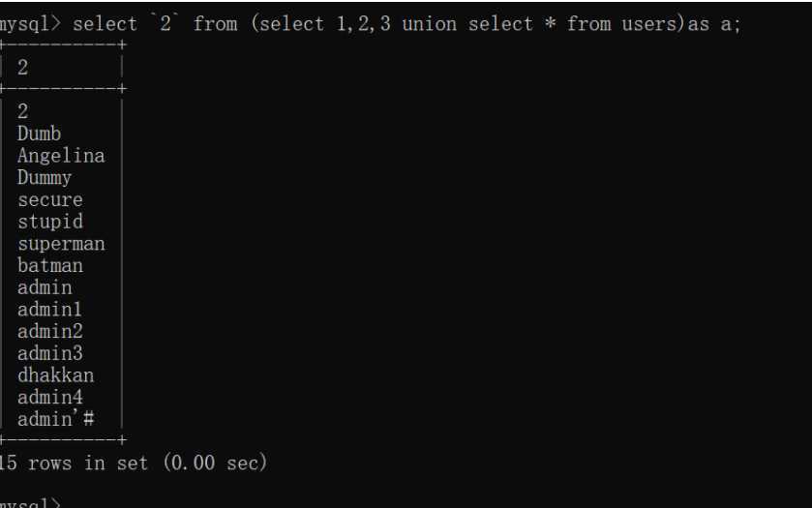812x508 pixels.
Task: Select the admin'# row text
Action: click(56, 419)
